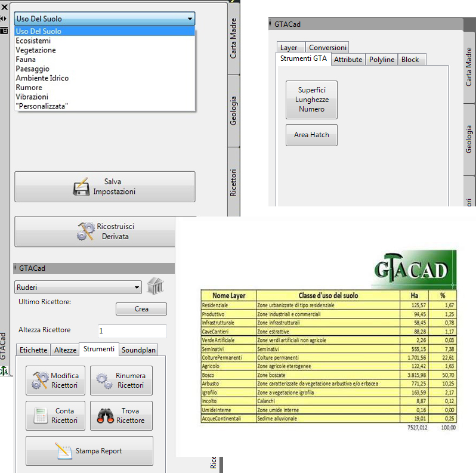The width and height of the screenshot is (476, 476).
Task: Click Trova Ricettore button
Action: pyautogui.click(x=122, y=416)
